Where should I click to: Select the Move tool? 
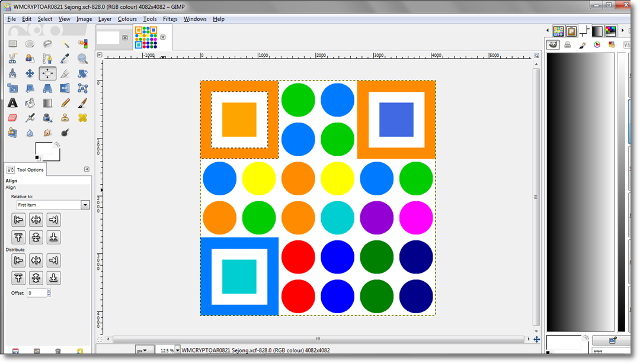[x=30, y=73]
